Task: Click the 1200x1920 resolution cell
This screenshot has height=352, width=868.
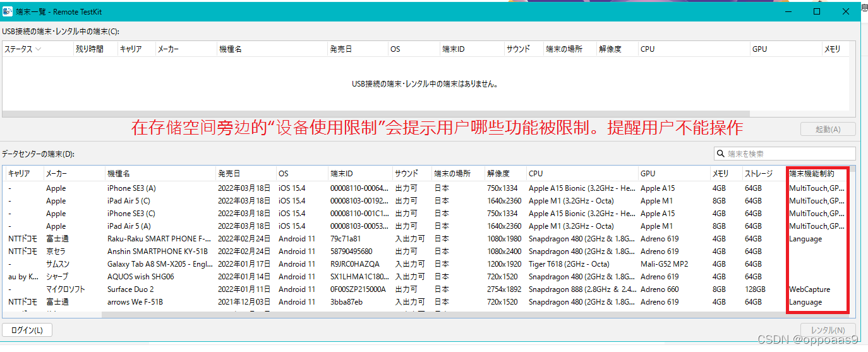Action: point(504,264)
